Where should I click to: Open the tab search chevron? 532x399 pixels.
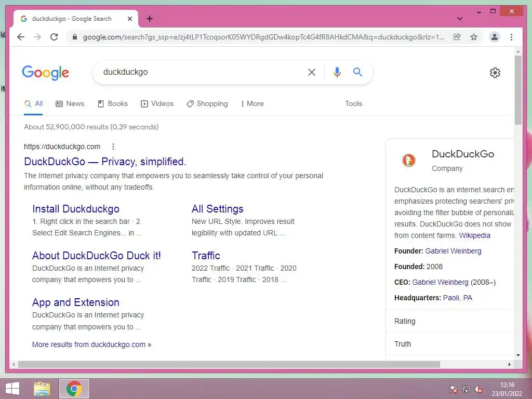460,19
